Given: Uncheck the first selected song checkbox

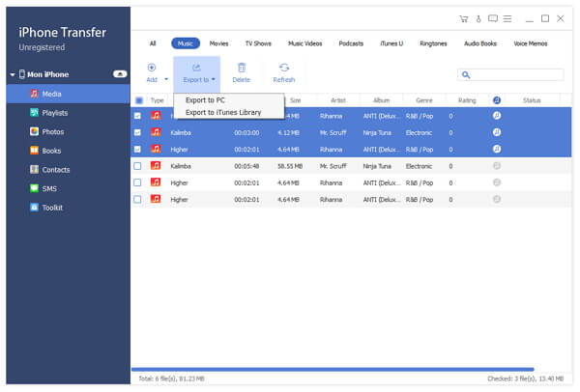Looking at the screenshot, I should point(138,116).
